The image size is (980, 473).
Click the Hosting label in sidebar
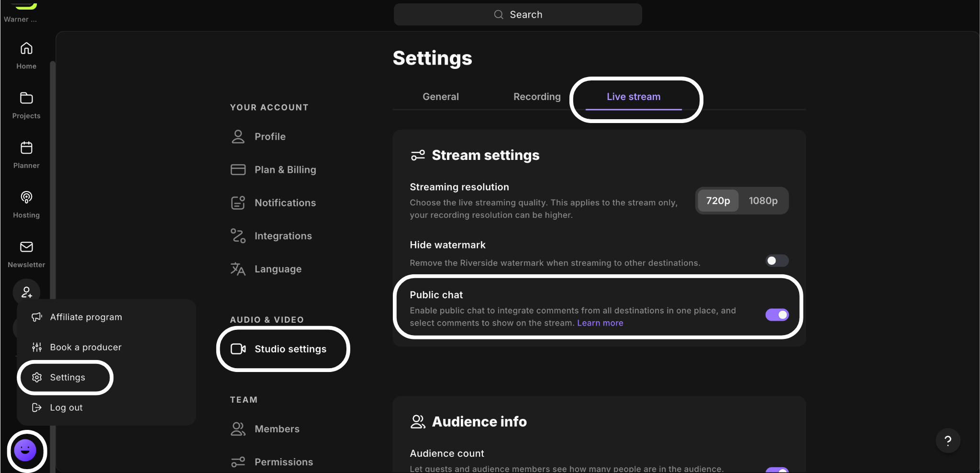pyautogui.click(x=26, y=215)
